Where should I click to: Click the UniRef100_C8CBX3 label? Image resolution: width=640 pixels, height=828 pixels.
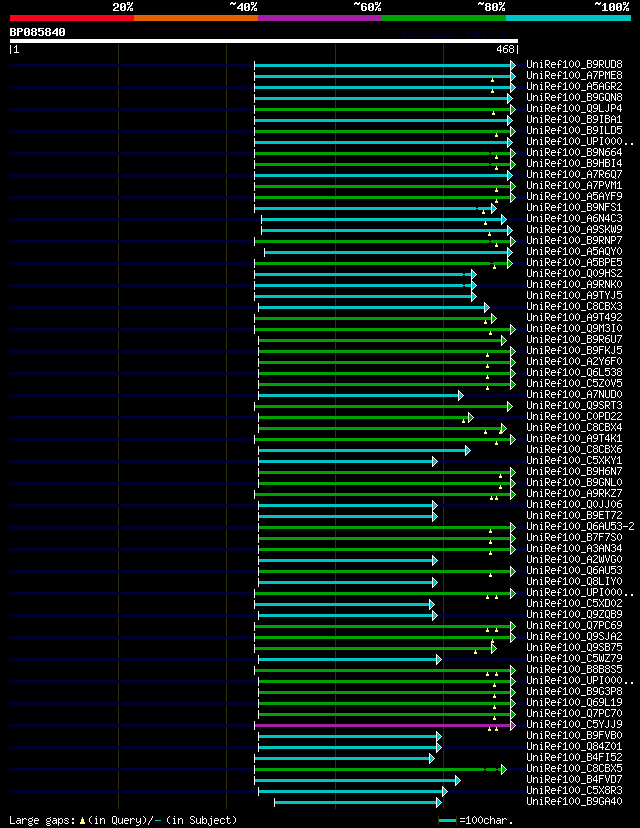574,307
